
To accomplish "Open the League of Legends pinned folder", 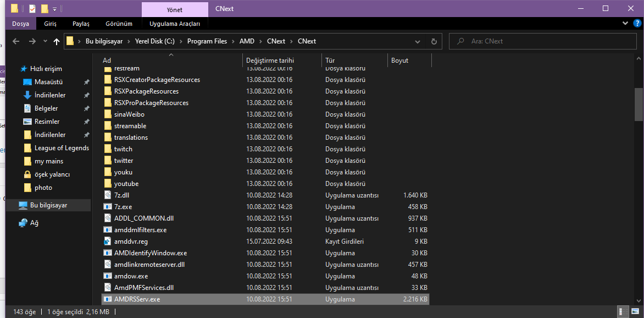I will click(x=62, y=147).
